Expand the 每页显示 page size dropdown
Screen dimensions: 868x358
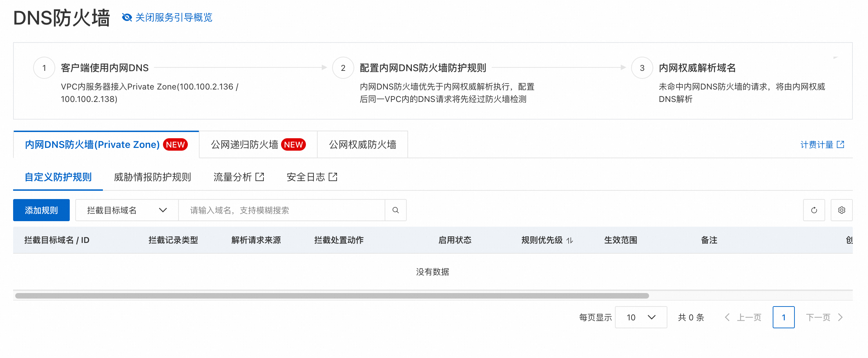click(641, 317)
